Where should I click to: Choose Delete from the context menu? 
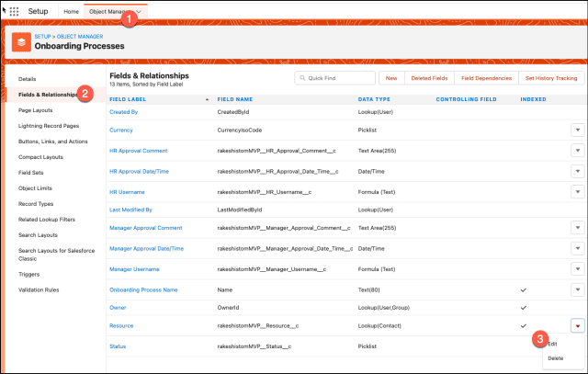[x=555, y=357]
